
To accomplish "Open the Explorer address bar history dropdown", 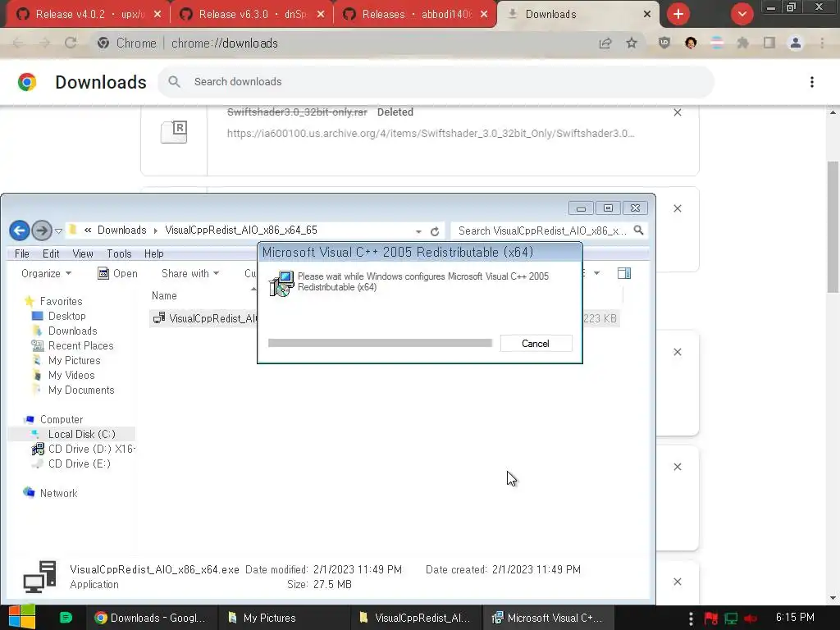I will (418, 231).
